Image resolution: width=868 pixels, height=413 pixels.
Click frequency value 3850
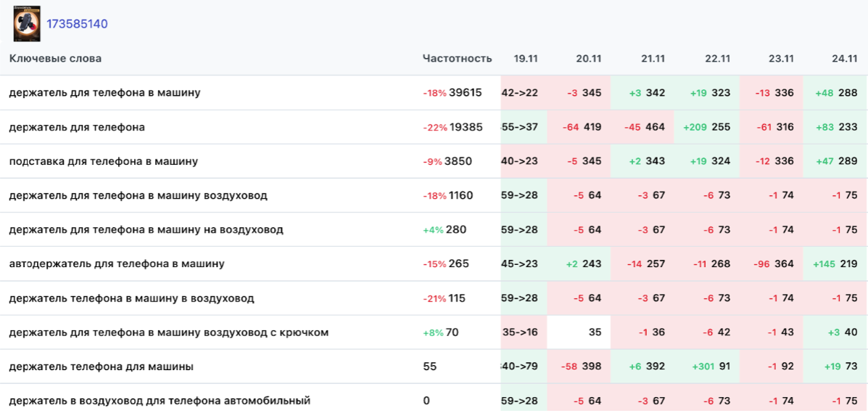(x=460, y=161)
